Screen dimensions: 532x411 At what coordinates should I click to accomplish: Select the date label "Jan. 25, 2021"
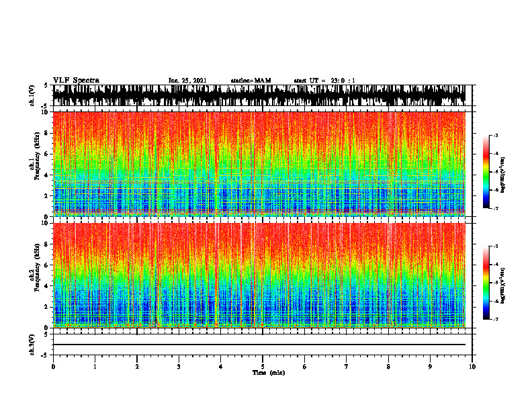click(187, 81)
